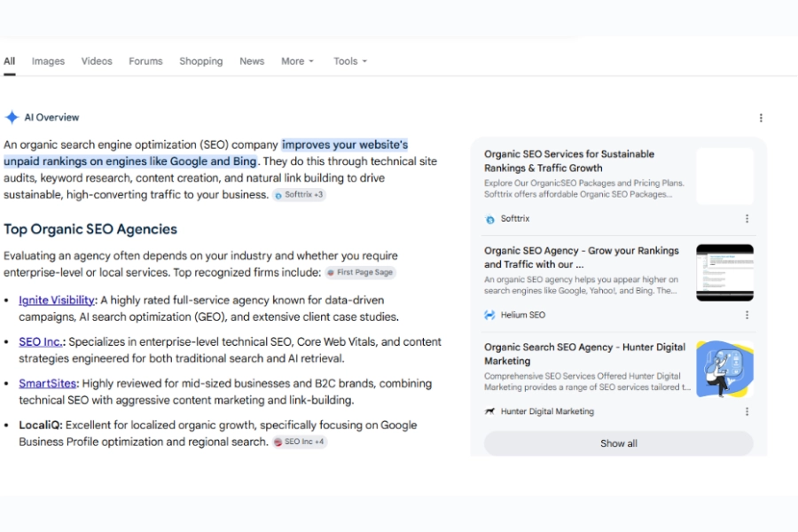Click the Helium SEO favicon
This screenshot has width=798, height=532.
point(489,315)
